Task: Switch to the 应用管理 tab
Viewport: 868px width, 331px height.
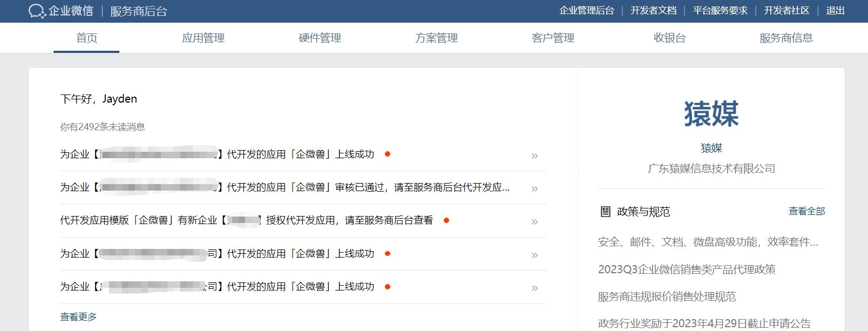Action: 203,38
